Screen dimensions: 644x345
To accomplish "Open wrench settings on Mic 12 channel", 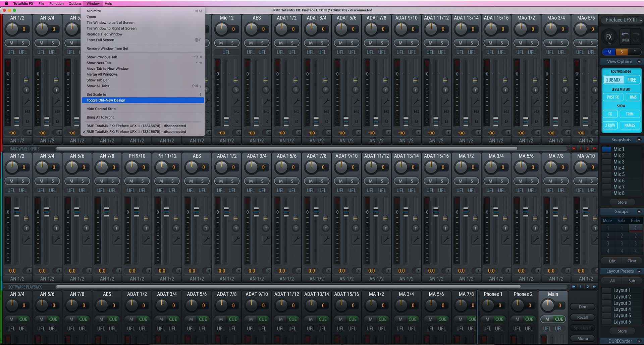I will tap(236, 101).
